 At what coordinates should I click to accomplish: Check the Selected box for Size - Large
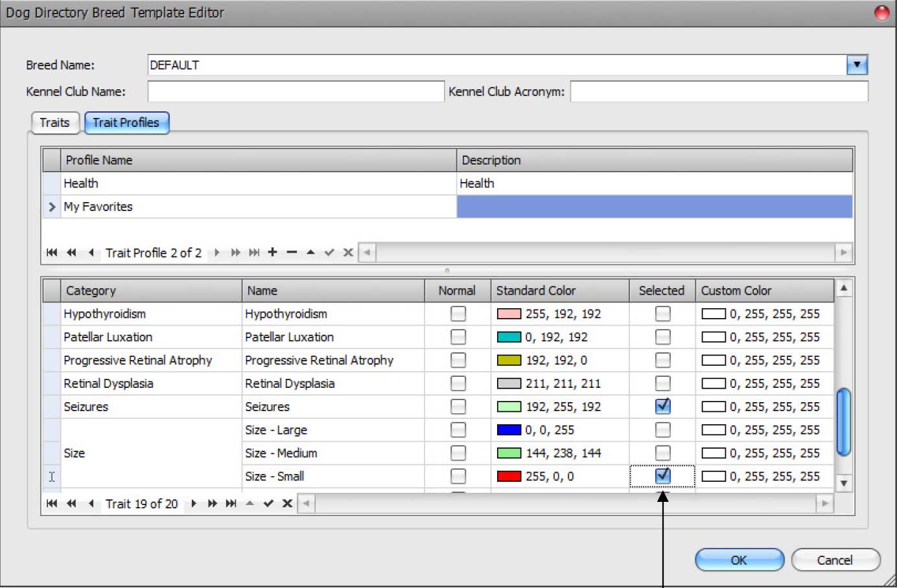(662, 429)
